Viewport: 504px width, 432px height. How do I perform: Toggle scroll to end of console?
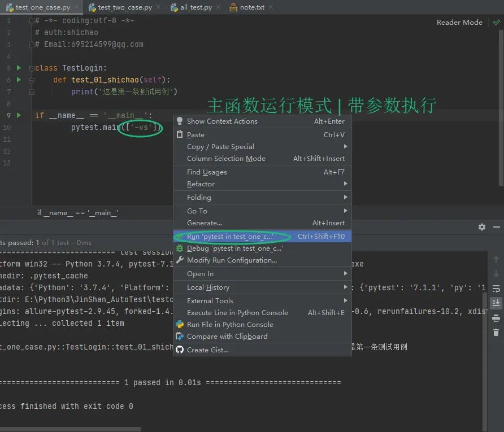coord(496,303)
